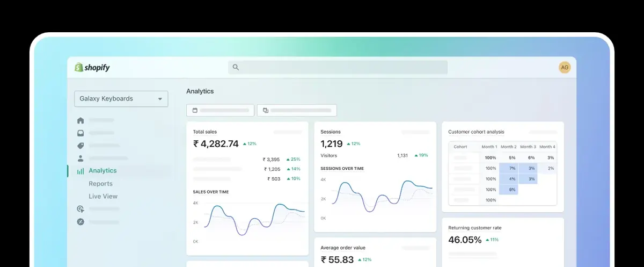Click the 14% growth indicator
Viewport: 644px width, 267px height.
pyautogui.click(x=293, y=169)
